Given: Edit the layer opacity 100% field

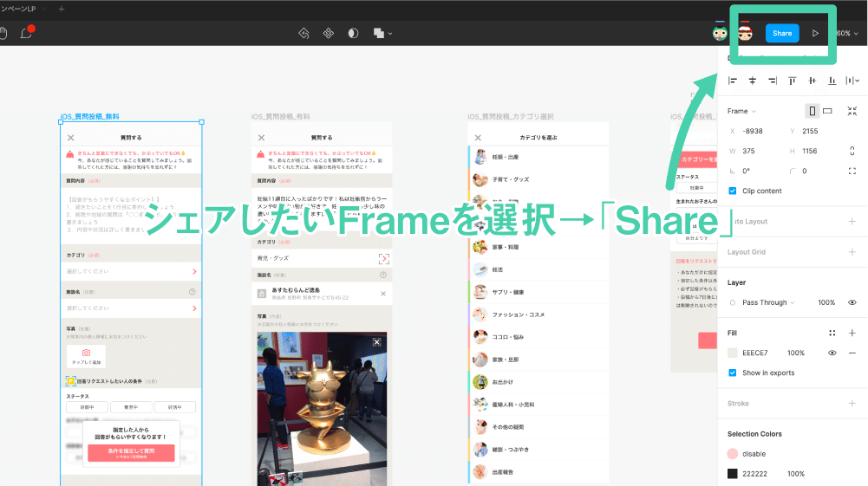Looking at the screenshot, I should [x=826, y=302].
